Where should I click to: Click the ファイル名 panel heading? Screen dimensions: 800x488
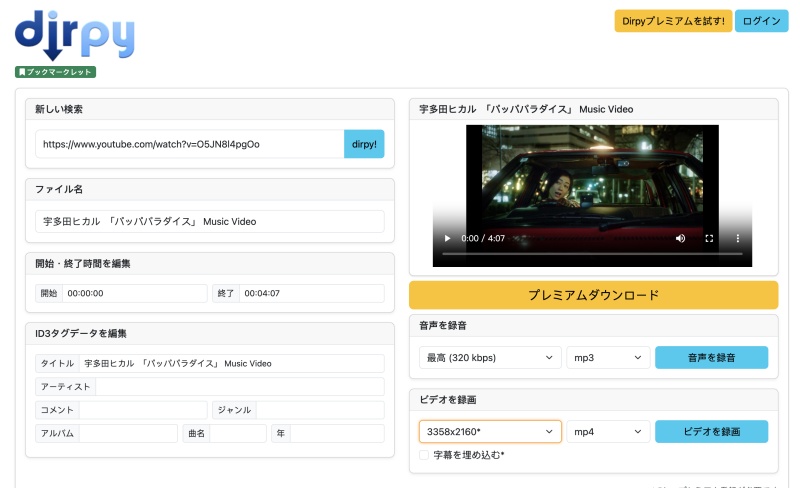pos(59,189)
